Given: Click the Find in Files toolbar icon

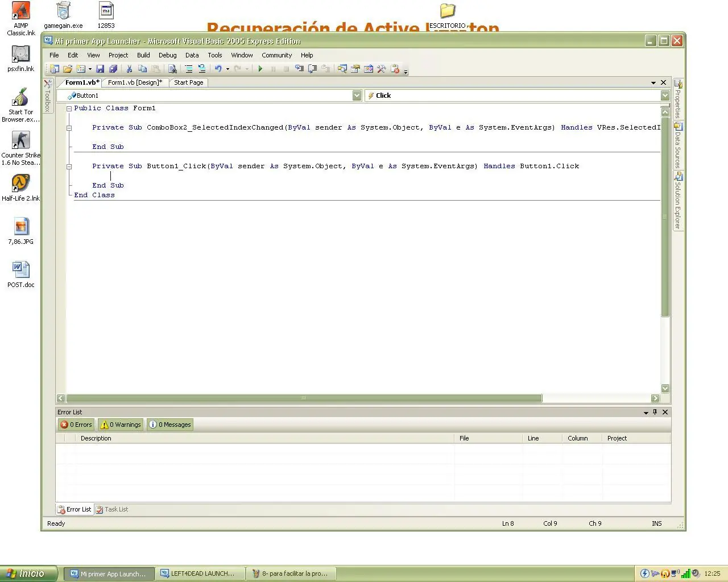Looking at the screenshot, I should coord(172,69).
